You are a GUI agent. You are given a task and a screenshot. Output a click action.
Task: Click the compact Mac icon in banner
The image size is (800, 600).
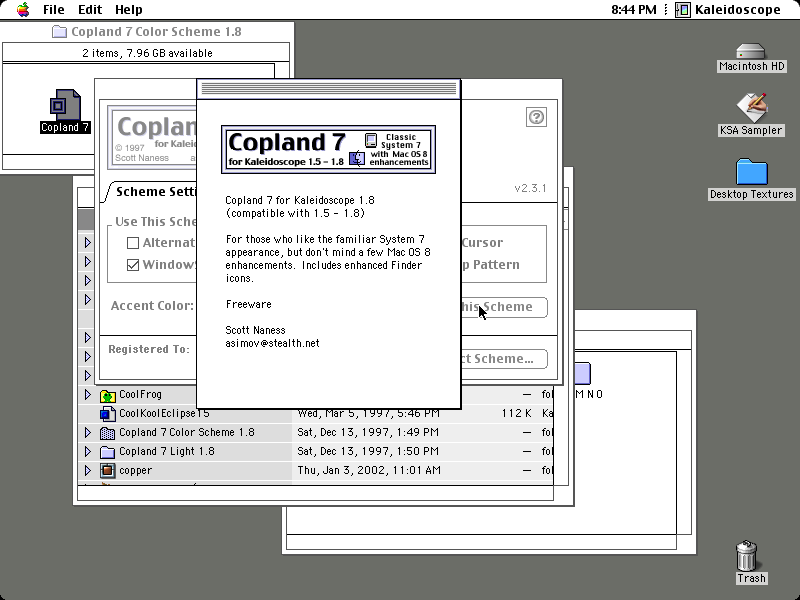click(371, 140)
